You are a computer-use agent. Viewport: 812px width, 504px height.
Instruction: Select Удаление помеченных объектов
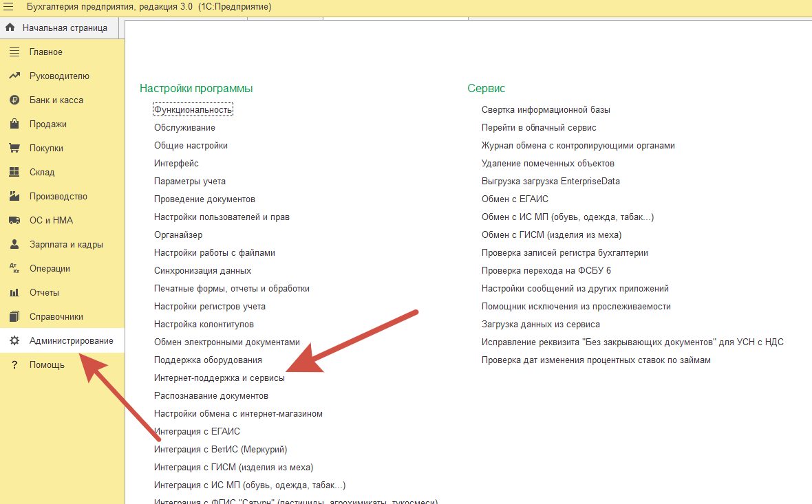pos(548,164)
